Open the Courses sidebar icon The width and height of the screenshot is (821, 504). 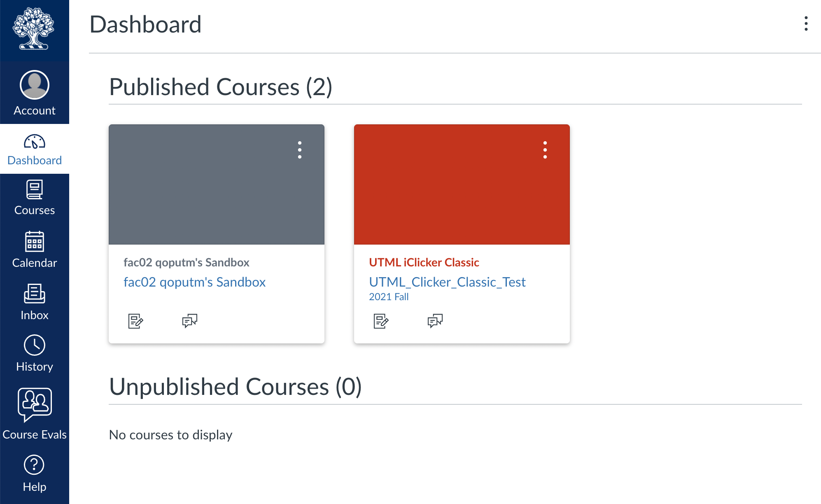click(x=35, y=198)
